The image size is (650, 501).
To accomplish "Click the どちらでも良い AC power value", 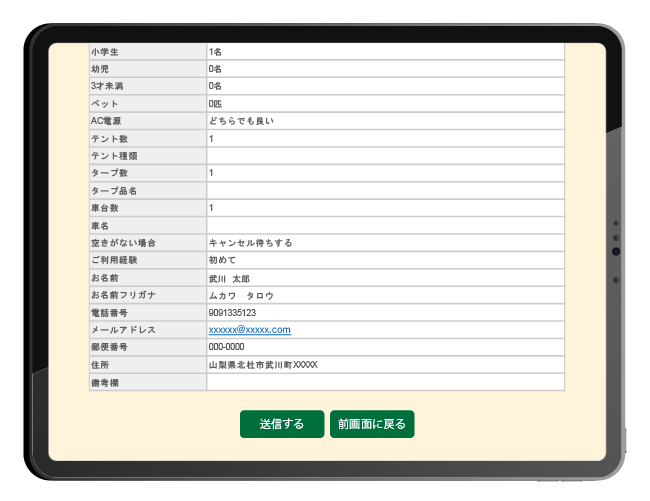I will tap(240, 121).
